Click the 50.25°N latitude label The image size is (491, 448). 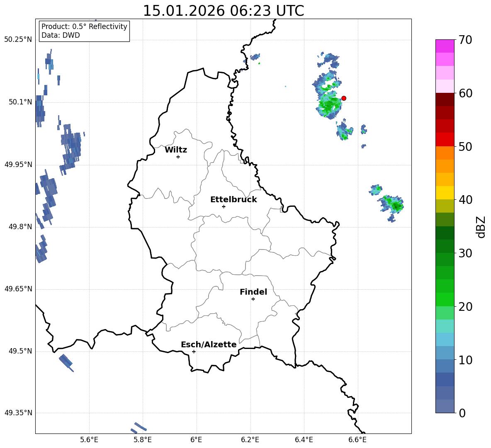click(x=18, y=40)
